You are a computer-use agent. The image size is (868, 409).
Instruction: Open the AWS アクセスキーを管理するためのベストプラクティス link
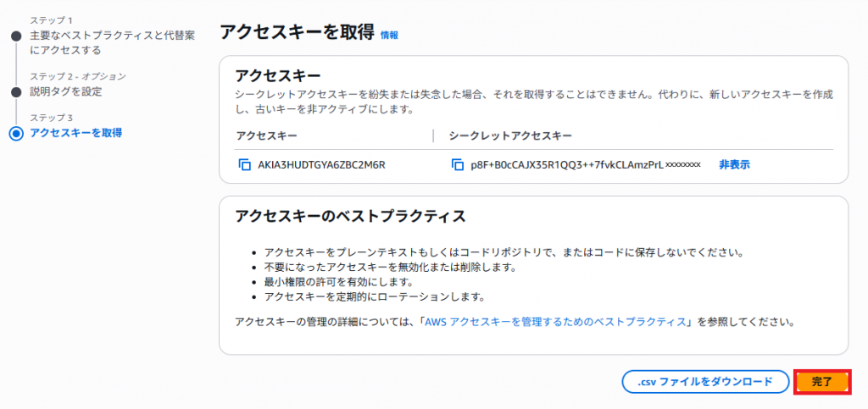(558, 323)
